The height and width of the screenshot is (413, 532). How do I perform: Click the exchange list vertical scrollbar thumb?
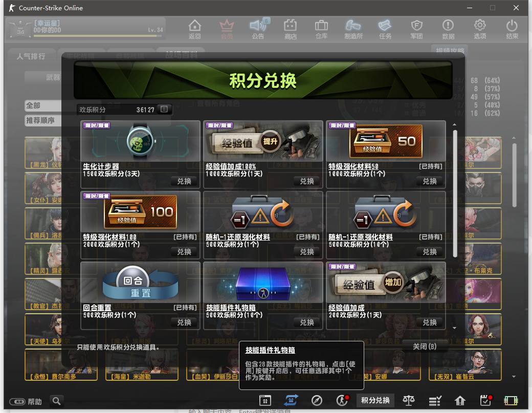click(455, 193)
